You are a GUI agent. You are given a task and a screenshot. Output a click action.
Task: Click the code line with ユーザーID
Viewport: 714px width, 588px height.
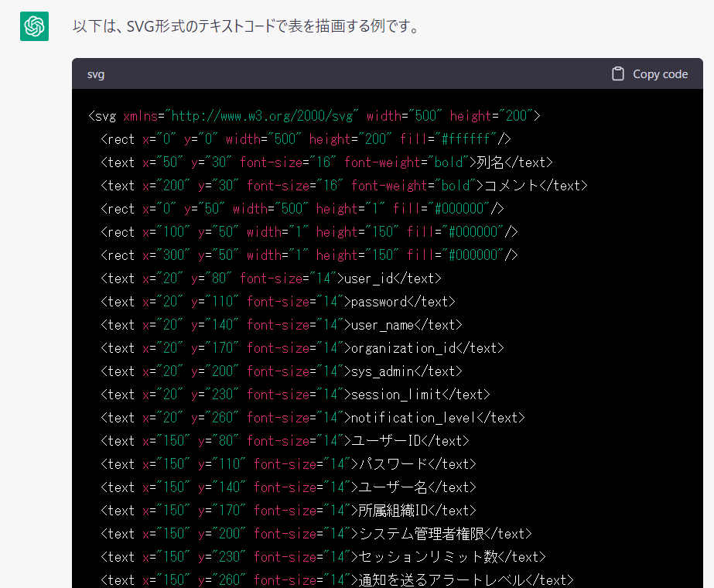click(x=285, y=441)
